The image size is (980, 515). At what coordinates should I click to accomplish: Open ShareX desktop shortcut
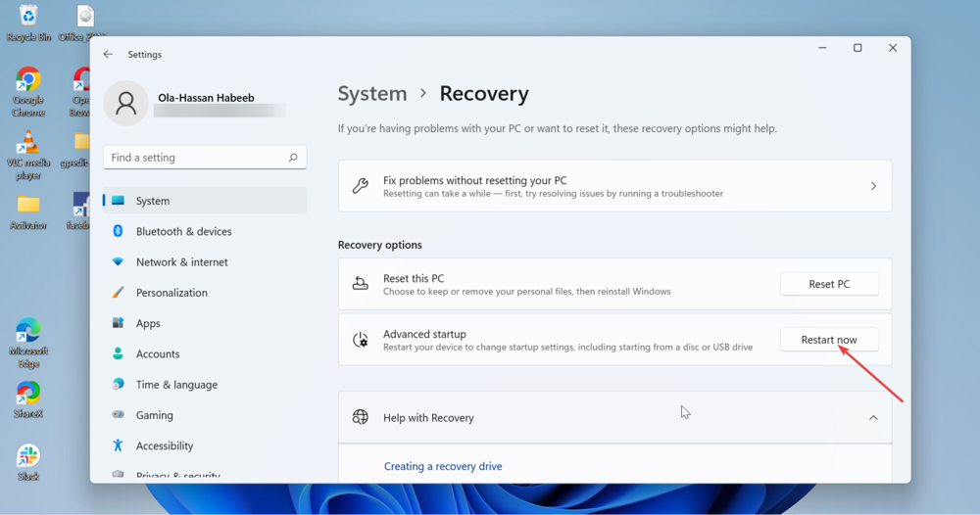tap(28, 399)
